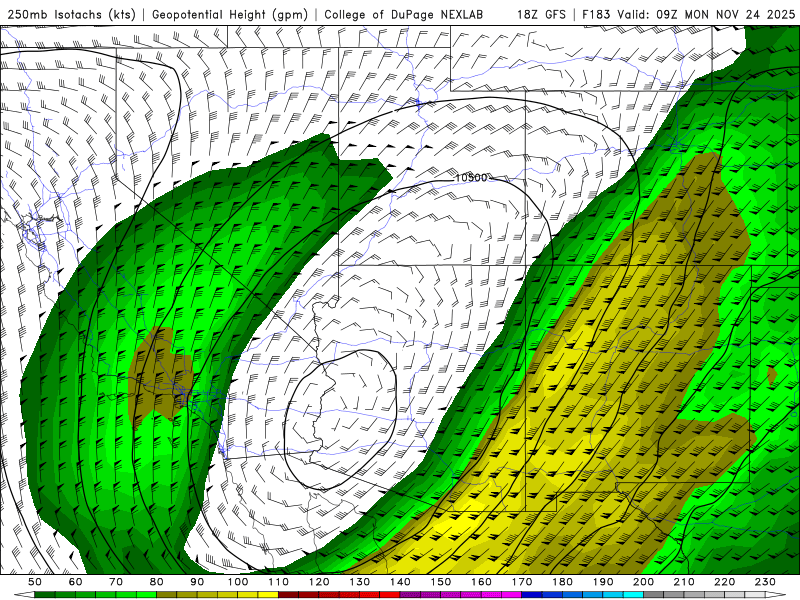Click the '110' knots legend label

[x=278, y=582]
